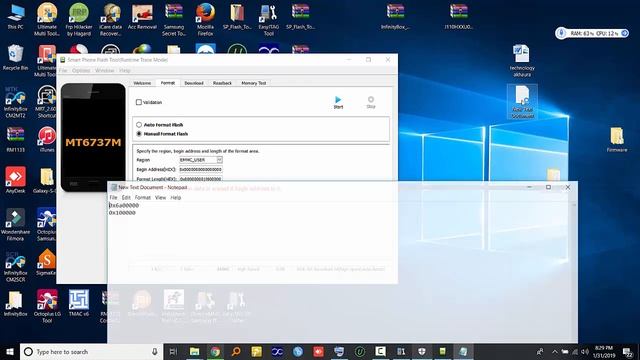Open Notepad View menu

point(160,198)
